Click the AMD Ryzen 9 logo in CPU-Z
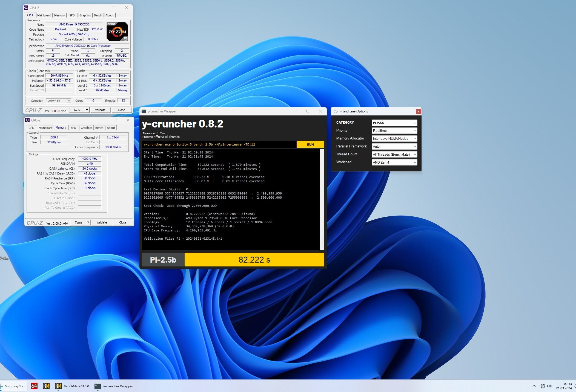576x392 pixels. pos(117,32)
